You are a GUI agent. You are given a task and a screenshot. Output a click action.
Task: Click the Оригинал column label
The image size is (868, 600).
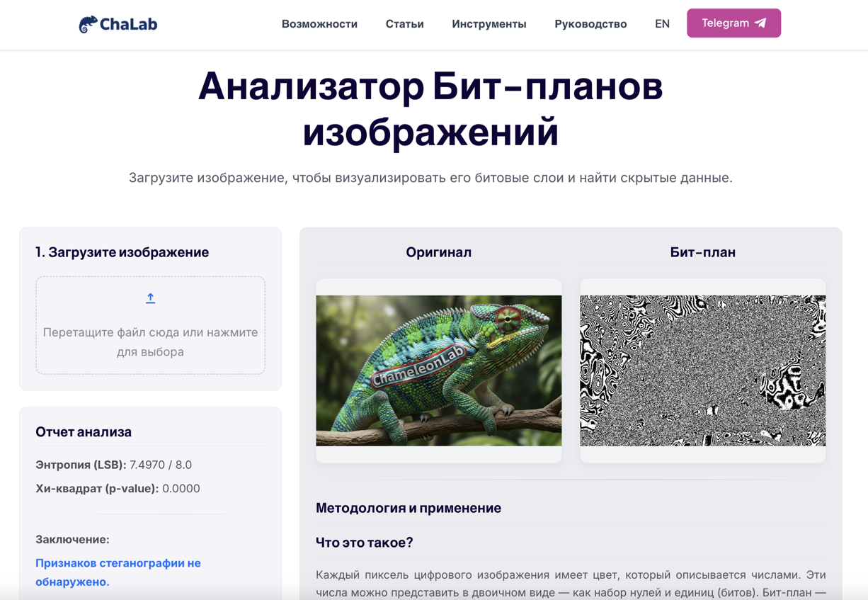[x=438, y=252]
